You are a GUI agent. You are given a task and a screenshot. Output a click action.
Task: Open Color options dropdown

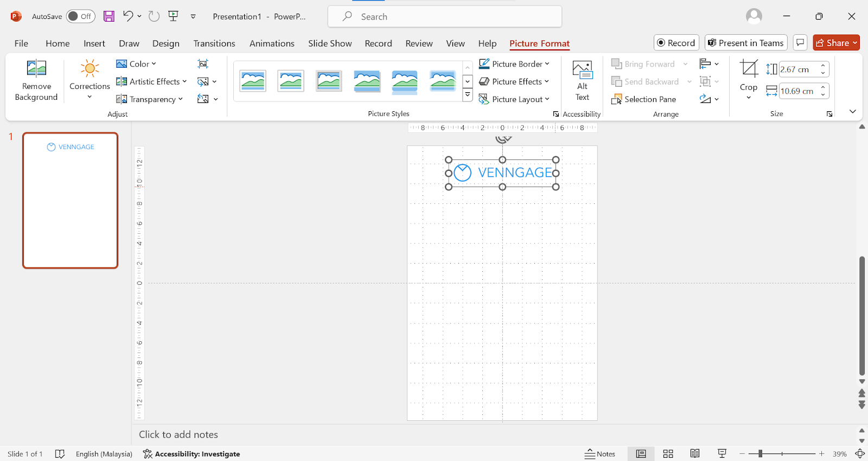point(136,64)
